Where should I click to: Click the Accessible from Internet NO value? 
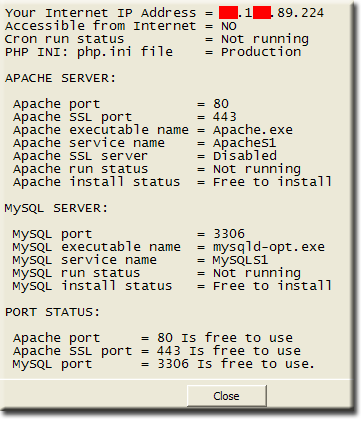pyautogui.click(x=229, y=26)
